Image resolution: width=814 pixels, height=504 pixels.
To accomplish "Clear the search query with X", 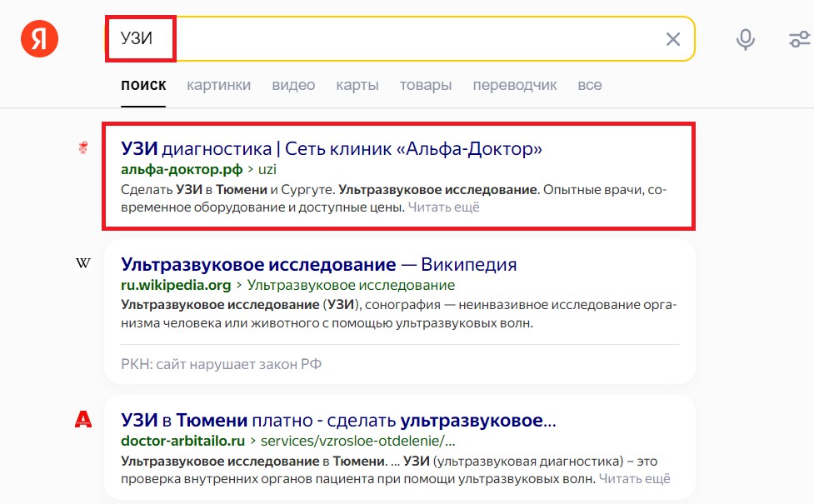I will click(x=673, y=39).
